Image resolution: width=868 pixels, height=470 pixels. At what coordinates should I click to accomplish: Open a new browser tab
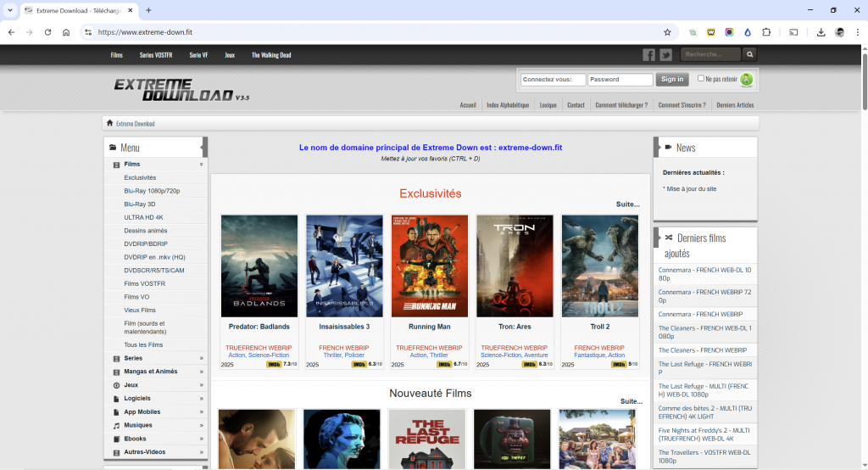click(148, 10)
